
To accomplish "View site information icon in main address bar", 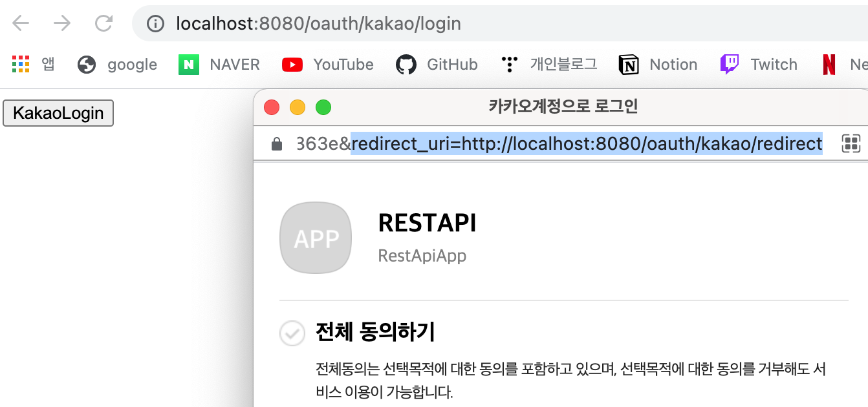I will pos(155,24).
